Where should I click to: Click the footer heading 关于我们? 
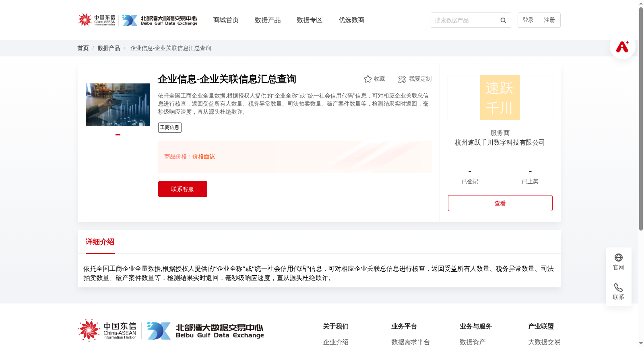tap(336, 326)
